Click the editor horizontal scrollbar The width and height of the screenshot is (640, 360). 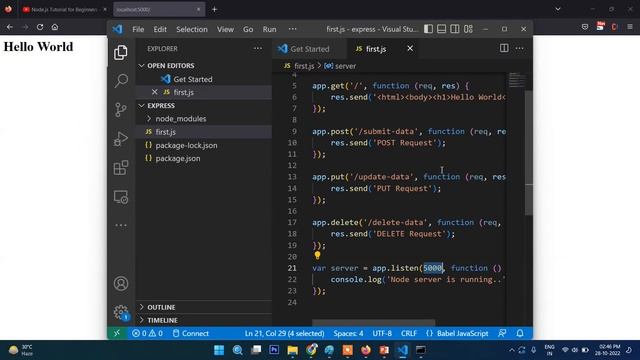click(x=373, y=322)
